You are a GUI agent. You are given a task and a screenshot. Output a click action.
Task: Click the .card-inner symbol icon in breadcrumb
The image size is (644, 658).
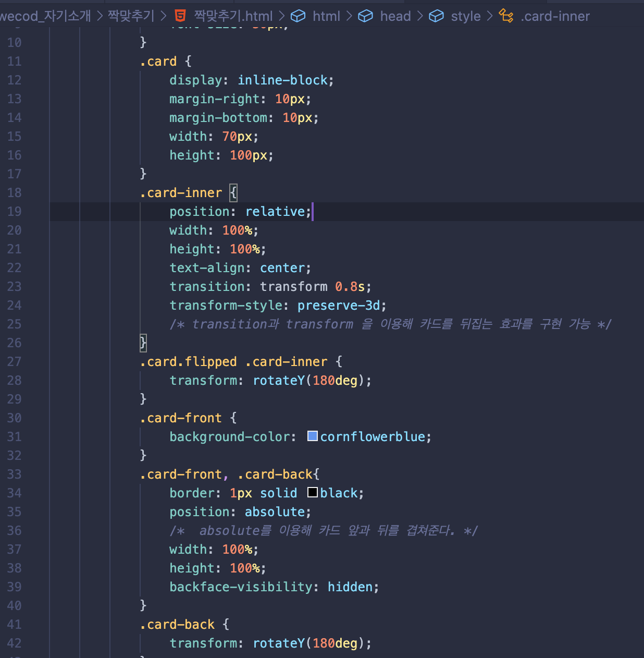tap(506, 16)
